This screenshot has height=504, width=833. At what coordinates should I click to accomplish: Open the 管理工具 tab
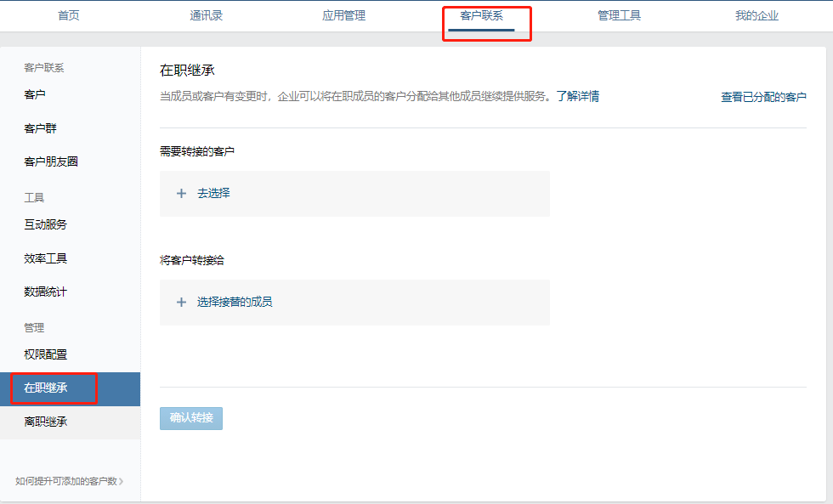[x=619, y=16]
